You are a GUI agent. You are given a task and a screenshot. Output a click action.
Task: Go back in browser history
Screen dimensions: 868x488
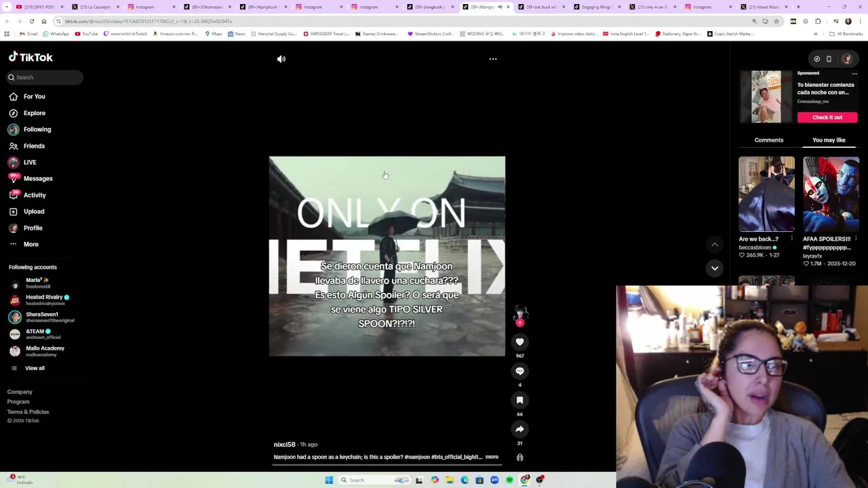[7, 21]
